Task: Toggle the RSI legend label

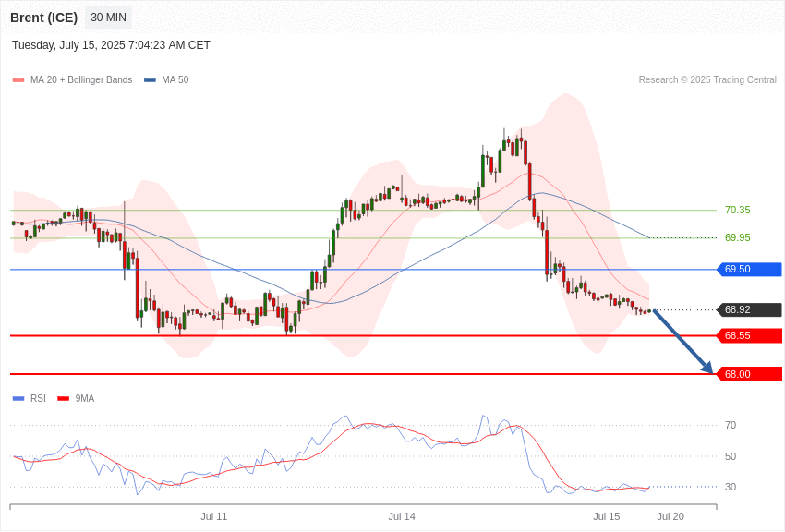Action: click(38, 399)
